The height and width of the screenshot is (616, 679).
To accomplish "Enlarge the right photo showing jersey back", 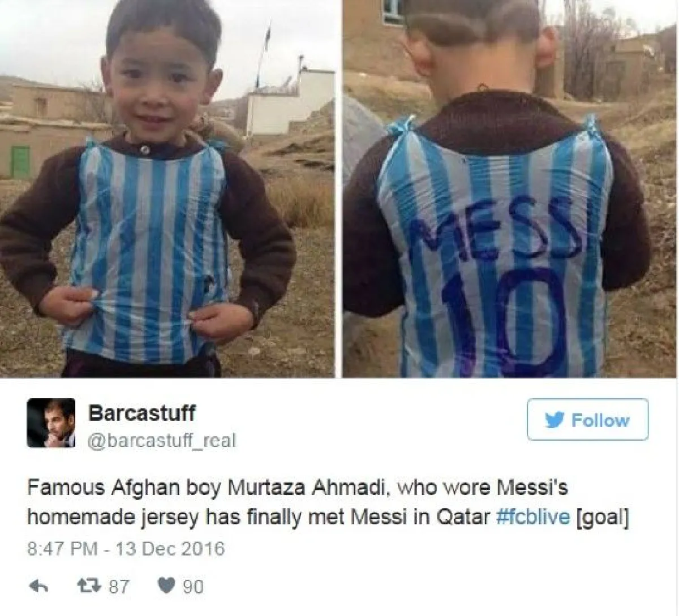I will coord(510,188).
